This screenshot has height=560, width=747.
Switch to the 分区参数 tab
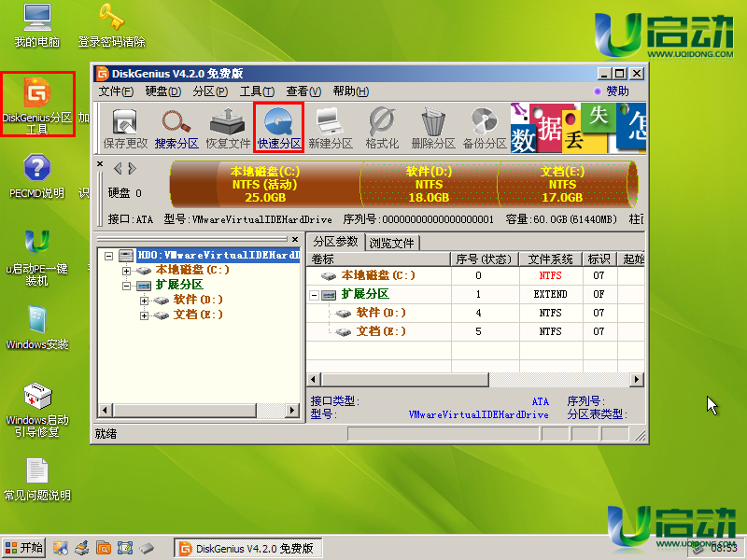click(x=335, y=242)
